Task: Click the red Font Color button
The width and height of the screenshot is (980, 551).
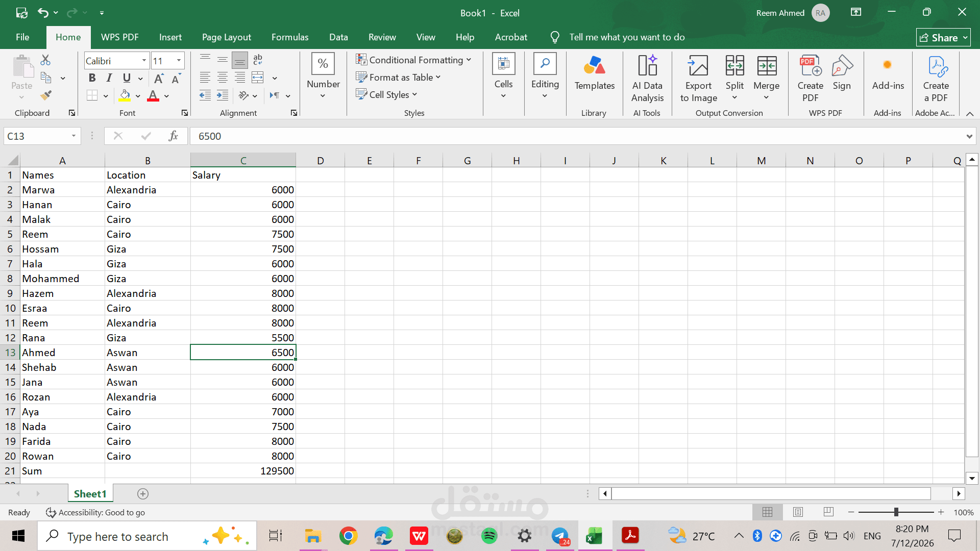Action: (153, 95)
